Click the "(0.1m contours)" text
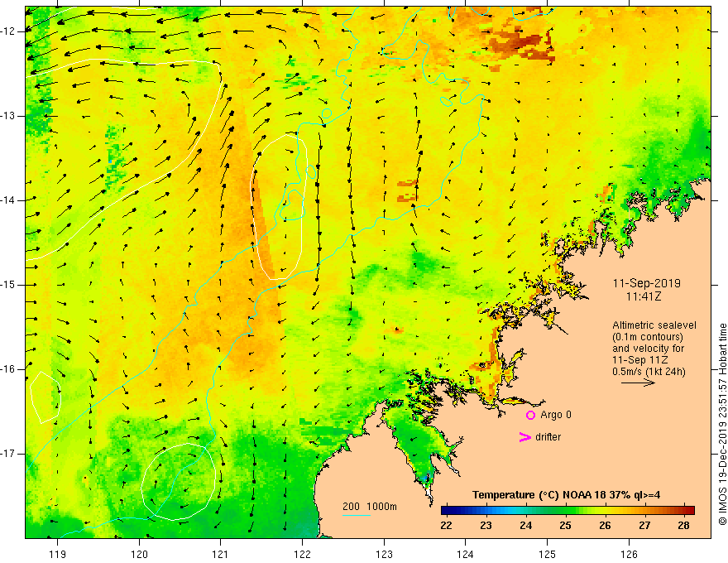Image resolution: width=728 pixels, height=563 pixels. (647, 337)
